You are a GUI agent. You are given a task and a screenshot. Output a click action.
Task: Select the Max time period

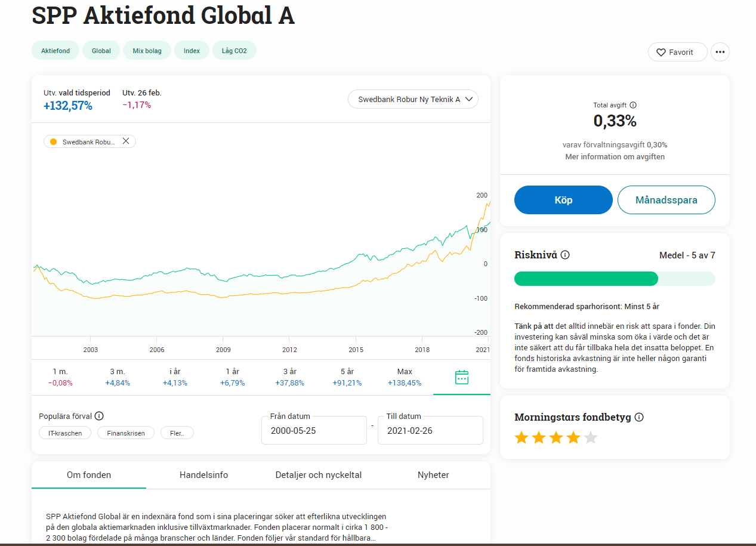(404, 377)
